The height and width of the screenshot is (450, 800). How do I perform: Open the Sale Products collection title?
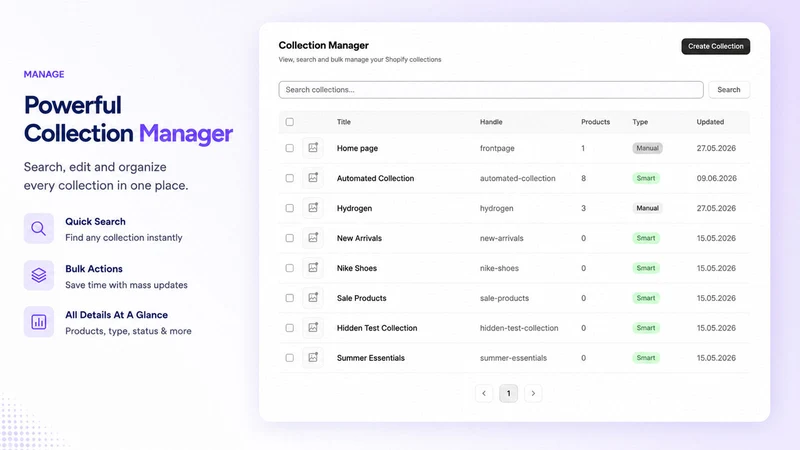tap(361, 298)
